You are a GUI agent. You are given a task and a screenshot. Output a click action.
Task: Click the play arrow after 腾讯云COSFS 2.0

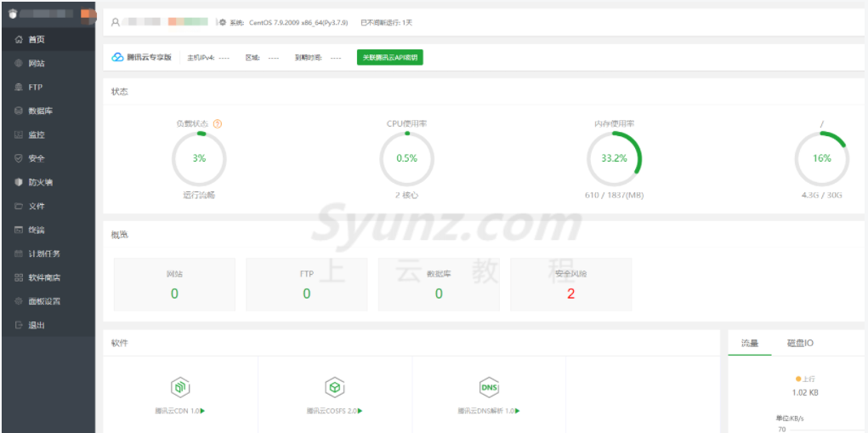point(360,411)
